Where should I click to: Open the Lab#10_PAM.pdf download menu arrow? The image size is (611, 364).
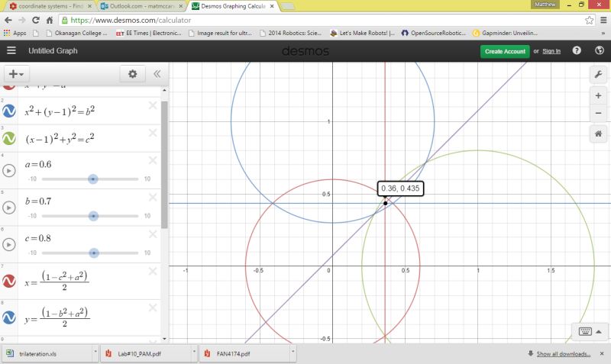pyautogui.click(x=194, y=351)
